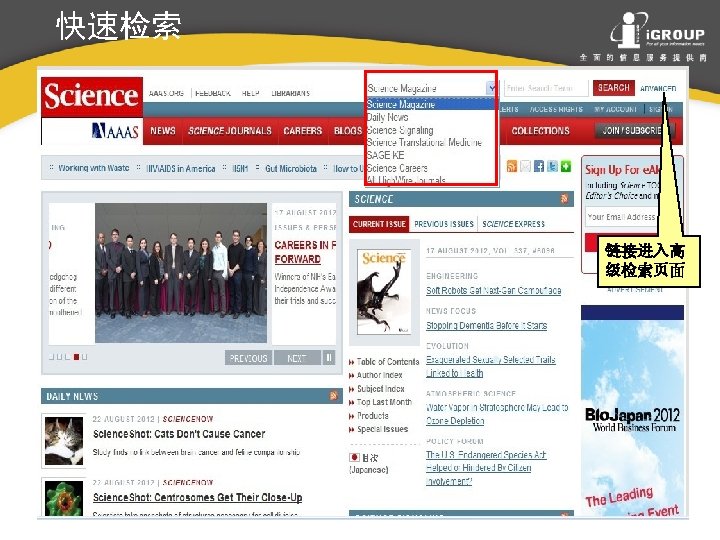Image resolution: width=720 pixels, height=540 pixels.
Task: Open the Stopping Dementia Before It Starts article
Action: coord(486,326)
